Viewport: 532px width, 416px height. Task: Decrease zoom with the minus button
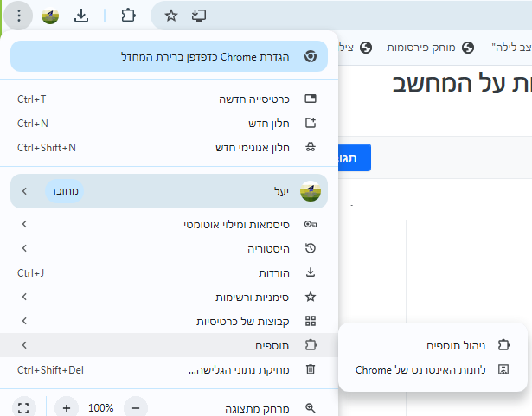[x=134, y=407]
